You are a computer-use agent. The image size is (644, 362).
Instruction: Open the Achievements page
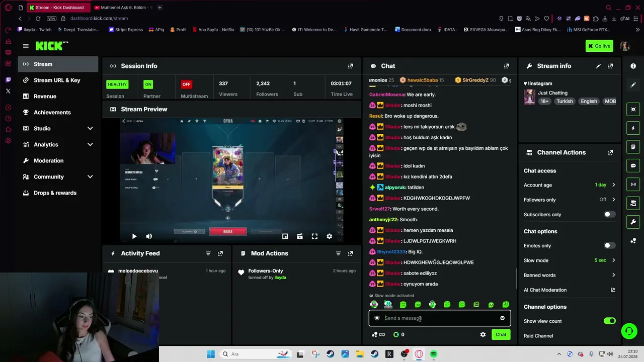58,113
